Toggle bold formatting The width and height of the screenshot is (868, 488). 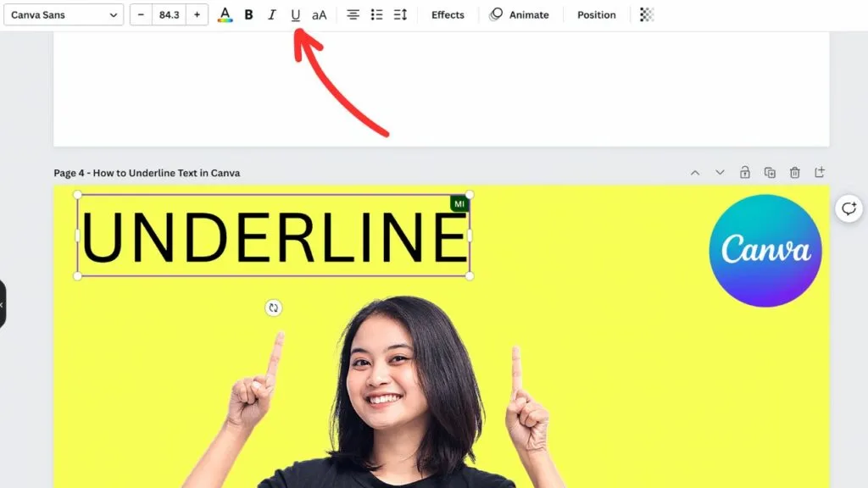tap(248, 15)
